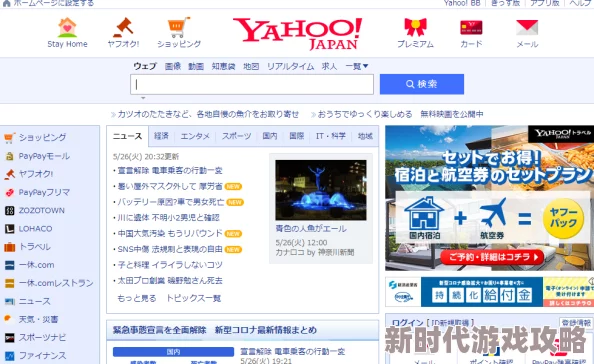The height and width of the screenshot is (364, 594).
Task: Open the カツオのたたきなど promo link
Action: pyautogui.click(x=208, y=114)
